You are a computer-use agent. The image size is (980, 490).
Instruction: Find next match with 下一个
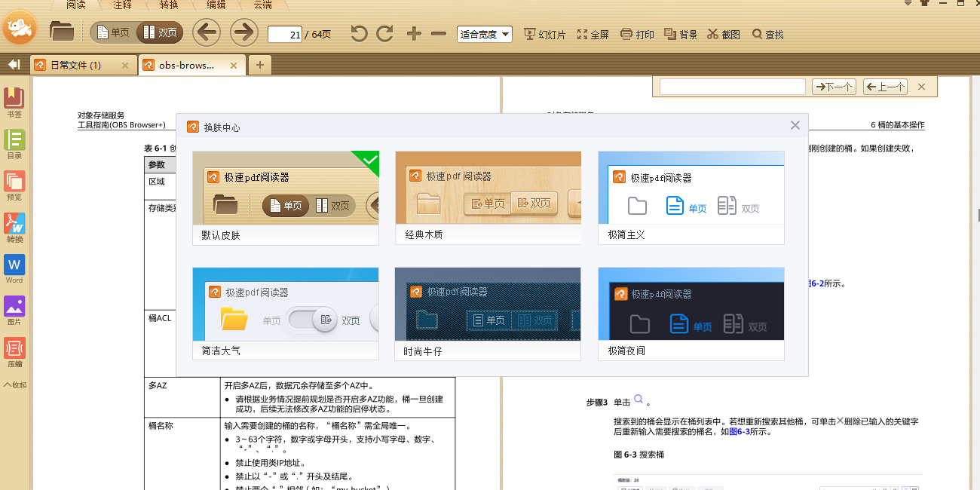(834, 87)
